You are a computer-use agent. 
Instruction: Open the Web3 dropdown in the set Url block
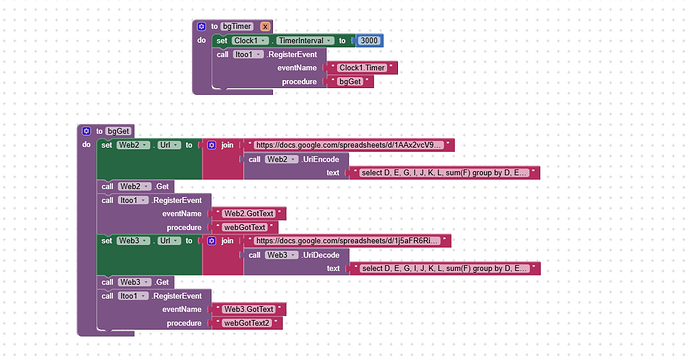(x=133, y=241)
